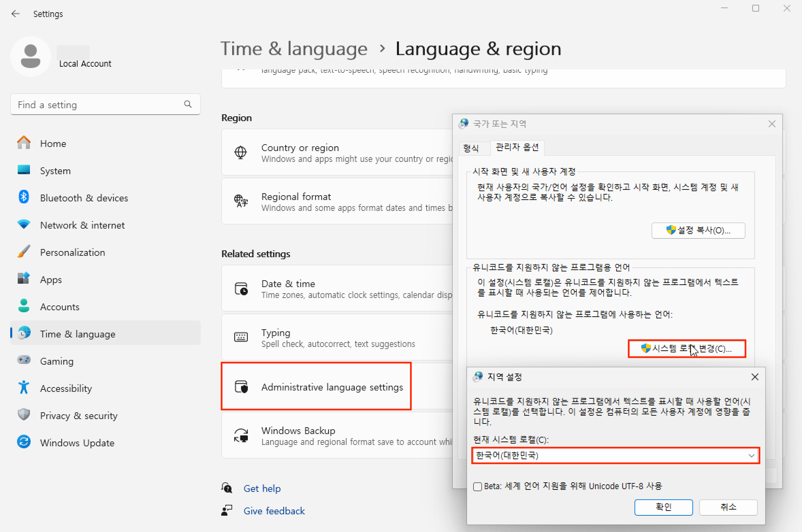The image size is (802, 532).
Task: Click the Find a setting search field
Action: [x=106, y=104]
